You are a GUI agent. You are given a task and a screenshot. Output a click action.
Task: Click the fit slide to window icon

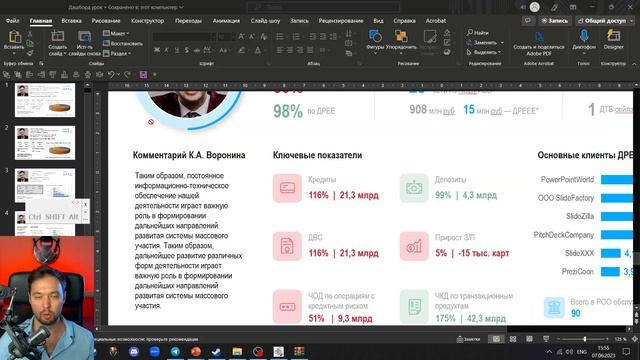[x=635, y=339]
